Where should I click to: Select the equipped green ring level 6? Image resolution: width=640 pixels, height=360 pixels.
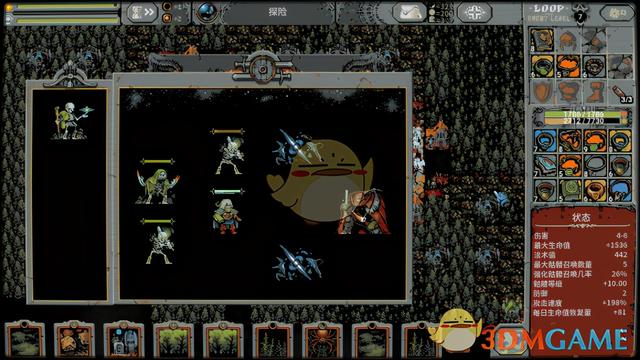coord(542,66)
